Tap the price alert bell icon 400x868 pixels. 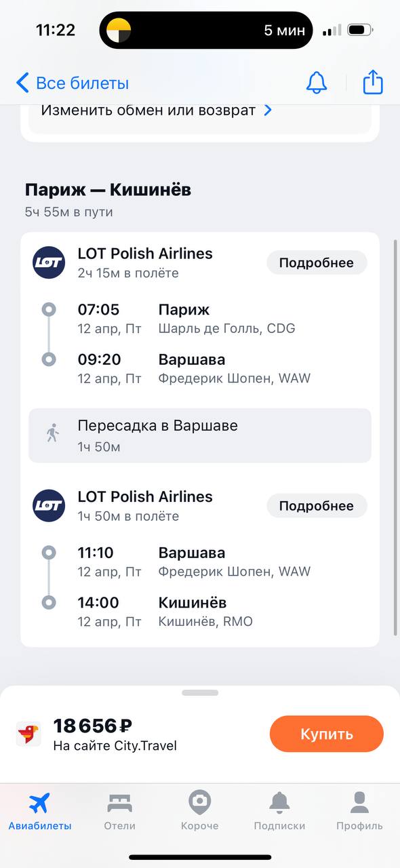pos(317,83)
